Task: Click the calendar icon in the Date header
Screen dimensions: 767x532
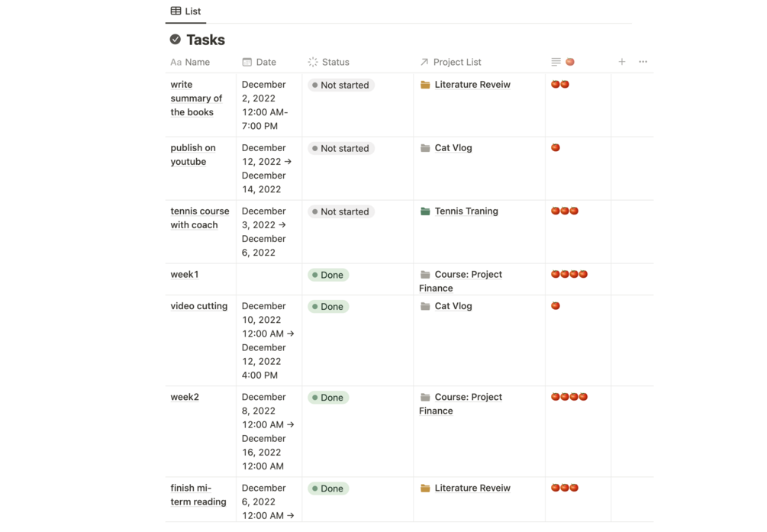Action: (x=247, y=62)
